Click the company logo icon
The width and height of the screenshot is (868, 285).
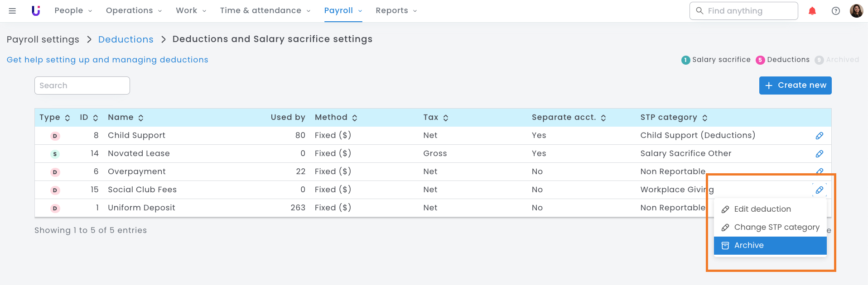[x=36, y=11]
